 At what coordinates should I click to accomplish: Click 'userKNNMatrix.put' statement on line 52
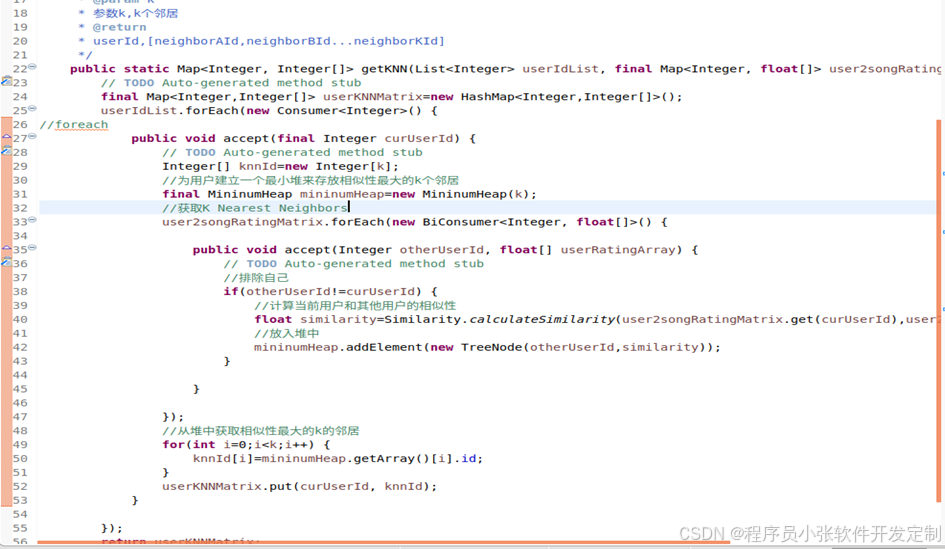(299, 486)
